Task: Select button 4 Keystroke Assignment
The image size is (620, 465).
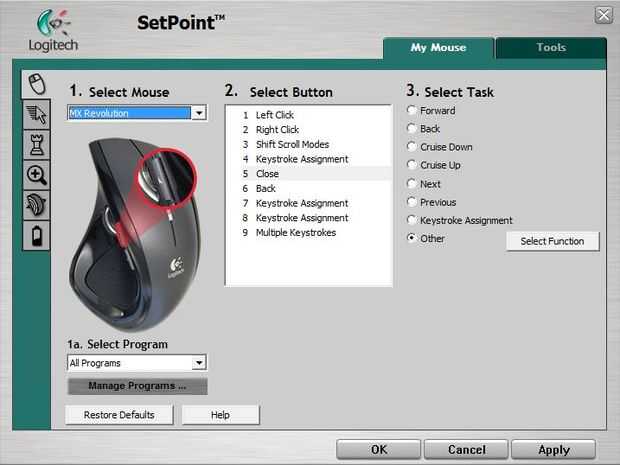Action: pos(308,159)
